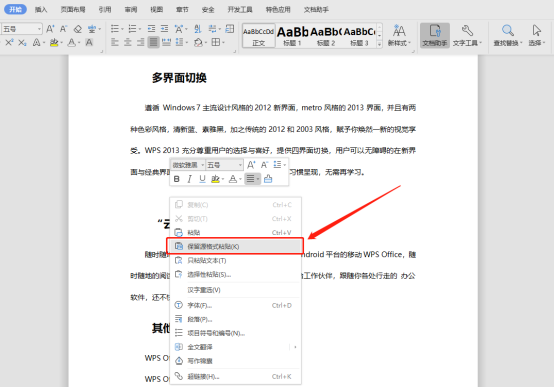Apply ribbon yellow highlight color
Viewport: 554px width, 387px height.
pyautogui.click(x=54, y=43)
